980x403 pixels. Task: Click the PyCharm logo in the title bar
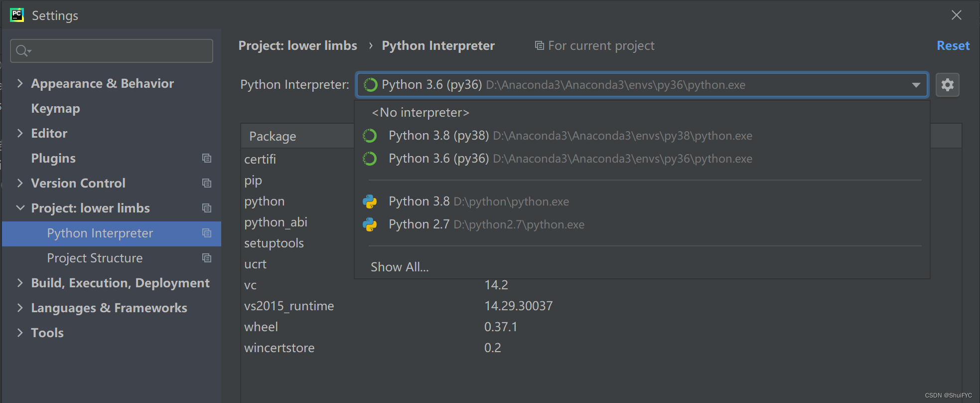(x=17, y=15)
